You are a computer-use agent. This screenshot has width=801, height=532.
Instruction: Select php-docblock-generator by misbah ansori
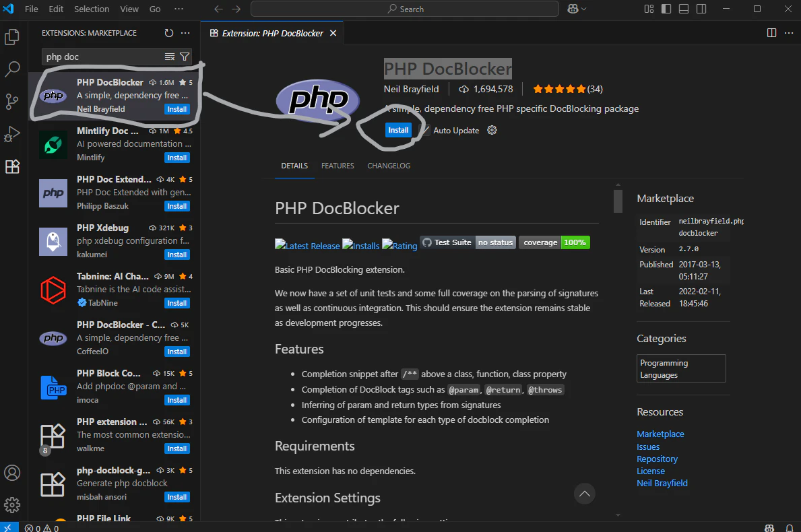pyautogui.click(x=115, y=484)
